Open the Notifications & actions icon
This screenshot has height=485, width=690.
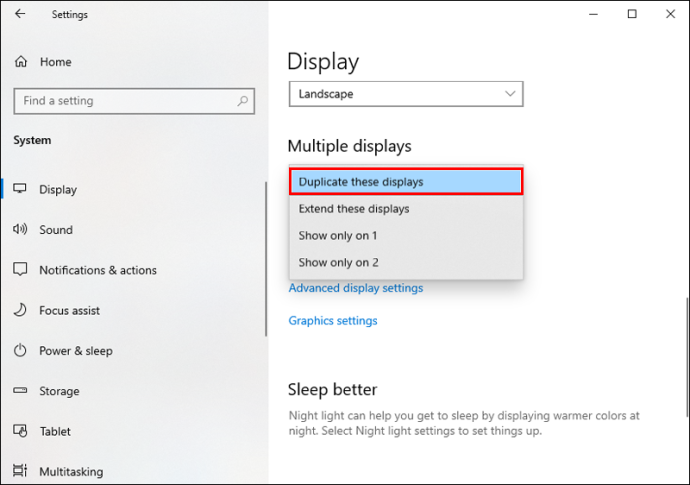click(x=20, y=269)
